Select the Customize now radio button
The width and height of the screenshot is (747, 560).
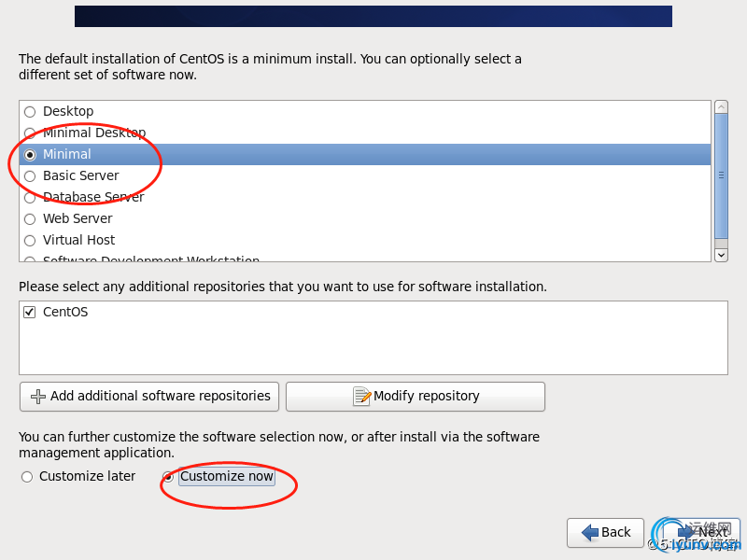(168, 477)
